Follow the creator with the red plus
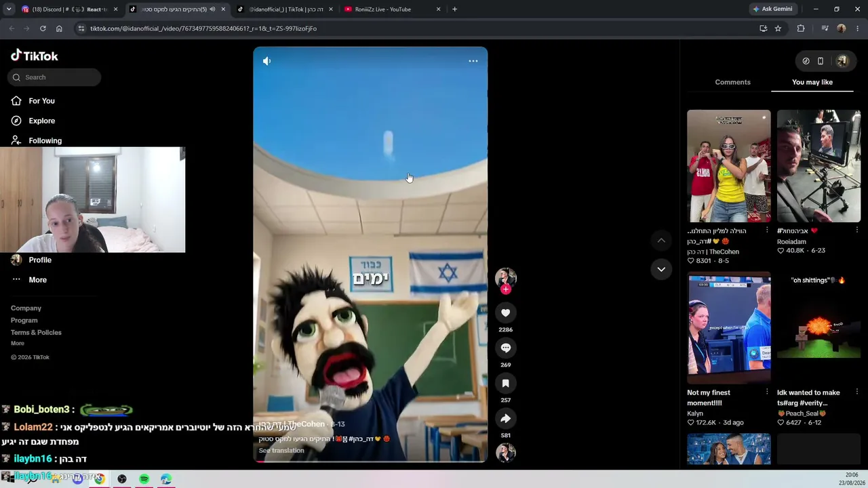Viewport: 868px width, 488px height. tap(505, 289)
